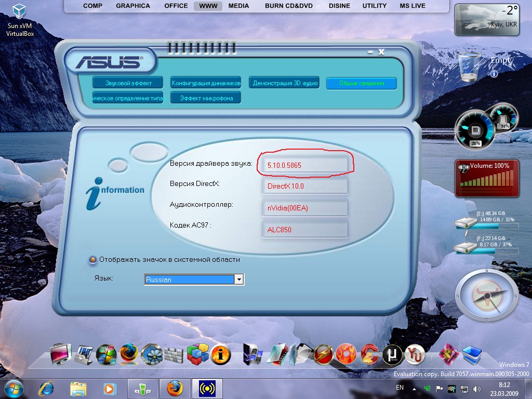Open the stacked photos dock icon
This screenshot has width=532, height=399.
[300, 354]
